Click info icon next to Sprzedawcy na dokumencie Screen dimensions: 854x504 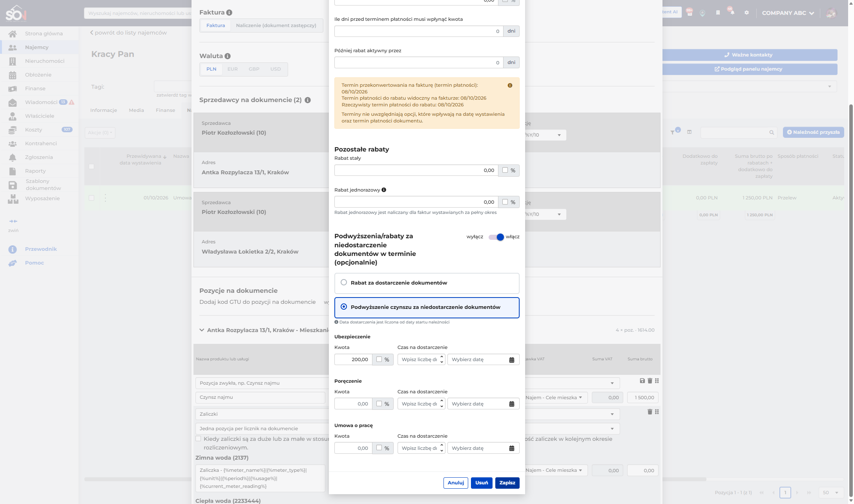[308, 100]
